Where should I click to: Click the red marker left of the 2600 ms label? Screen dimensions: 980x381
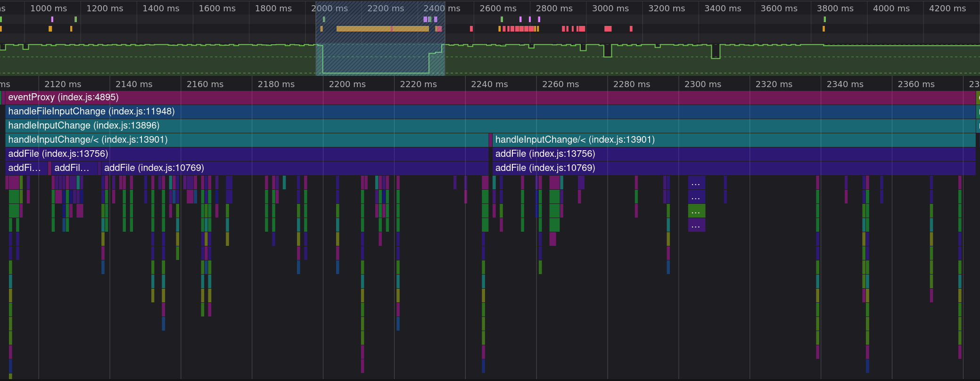tap(471, 29)
